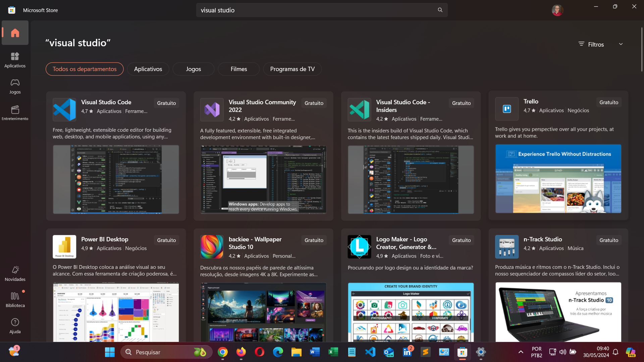
Task: Click the Visual Studio Code screenshot thumbnail
Action: pyautogui.click(x=116, y=179)
